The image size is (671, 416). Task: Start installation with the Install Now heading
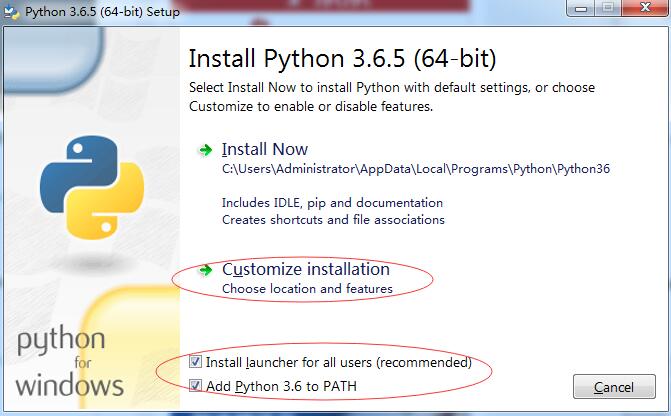(265, 150)
